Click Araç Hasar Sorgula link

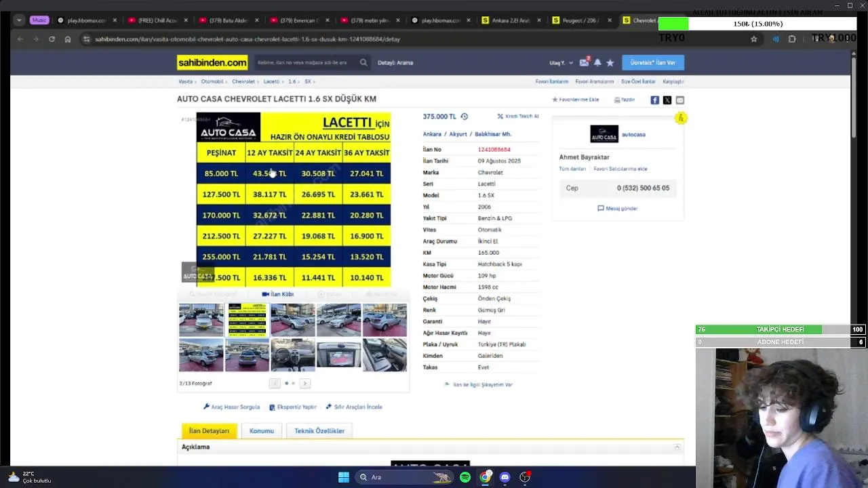pyautogui.click(x=231, y=407)
